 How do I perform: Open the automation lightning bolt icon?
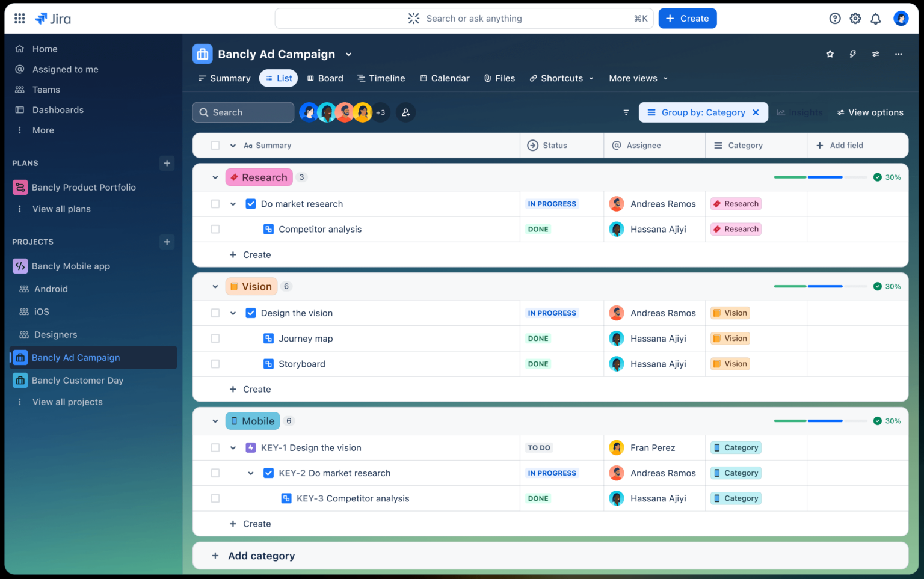click(853, 54)
